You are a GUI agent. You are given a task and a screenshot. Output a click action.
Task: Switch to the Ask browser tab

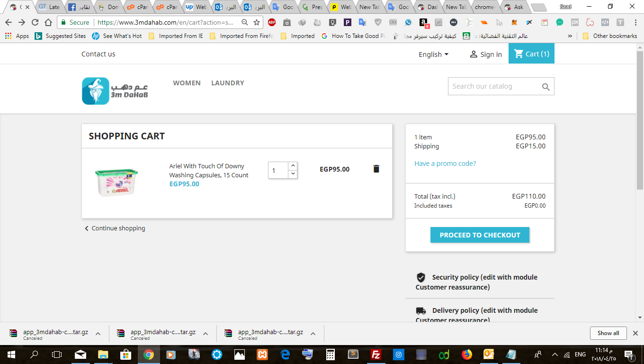pos(514,7)
